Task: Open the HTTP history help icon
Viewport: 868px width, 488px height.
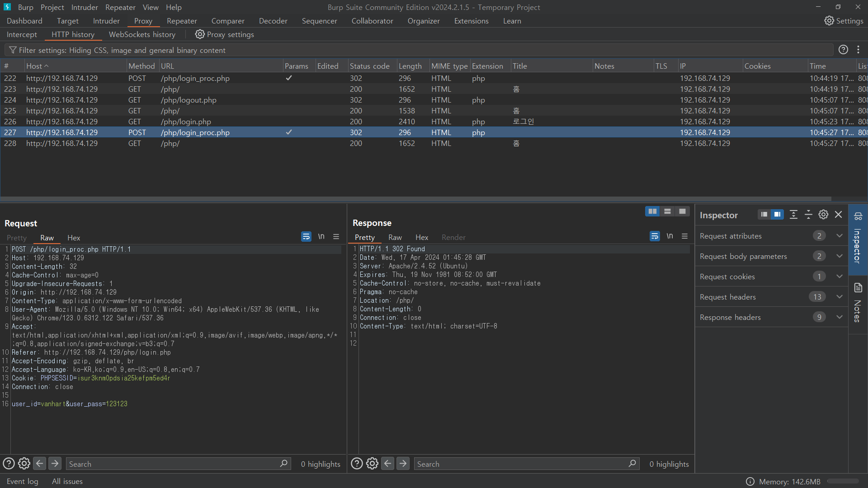Action: [x=843, y=50]
